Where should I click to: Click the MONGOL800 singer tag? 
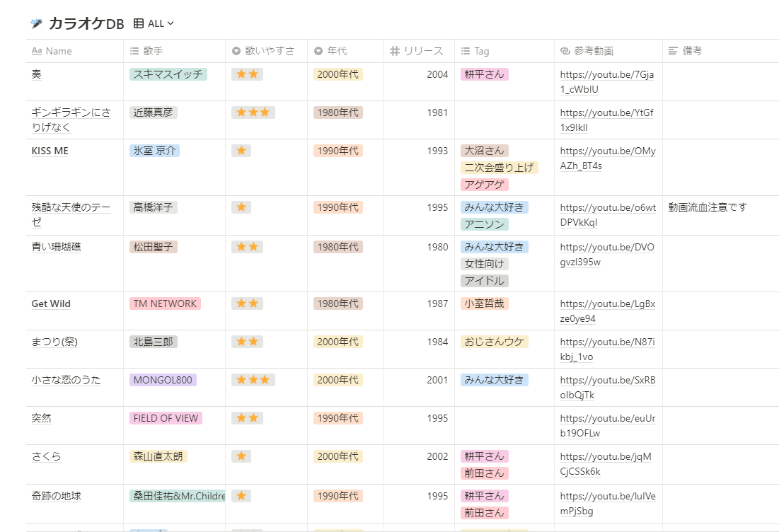[163, 380]
